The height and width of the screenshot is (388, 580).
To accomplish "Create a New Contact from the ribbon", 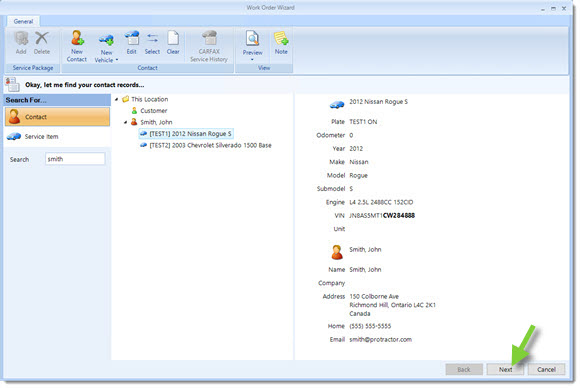I will coord(77,46).
